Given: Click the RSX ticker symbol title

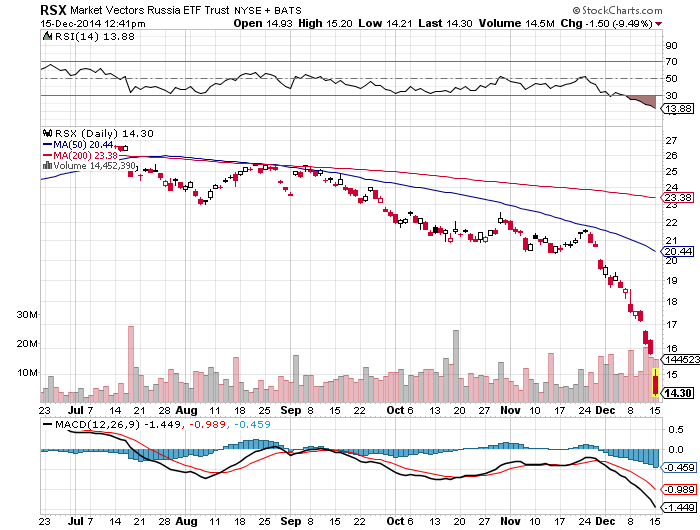Looking at the screenshot, I should [53, 9].
